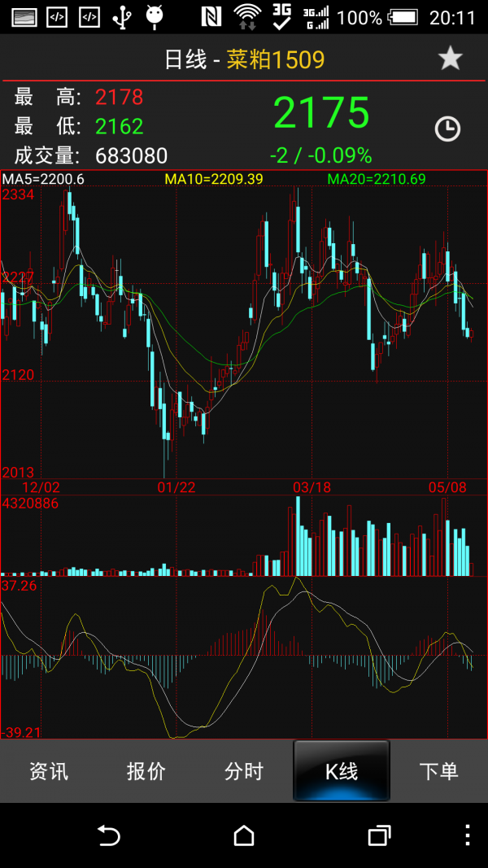The image size is (488, 868).
Task: Select the MA10=2209.39 indicator label
Action: pos(214,179)
